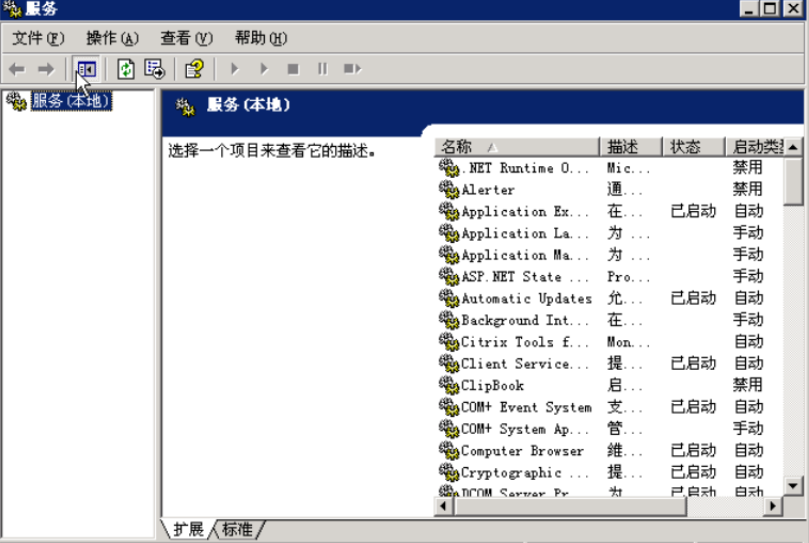Click the gear icon of Background Int... service
Viewport: 809px width, 543px height.
[449, 320]
